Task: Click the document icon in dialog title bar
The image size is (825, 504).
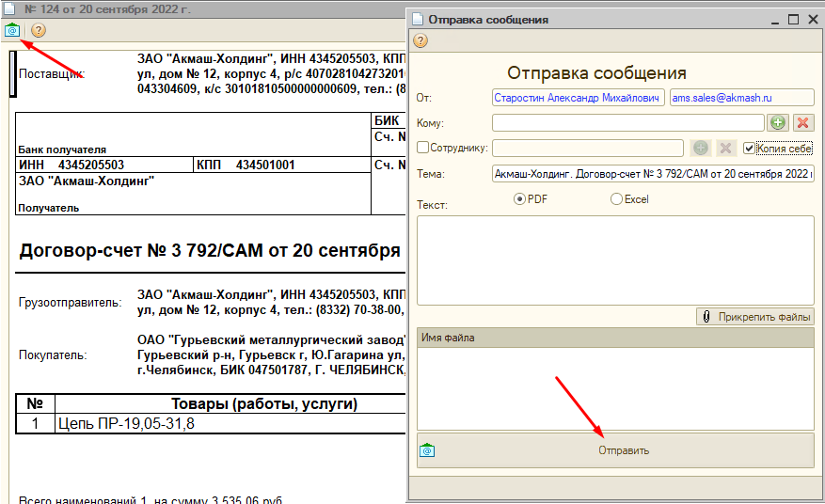Action: (x=418, y=19)
